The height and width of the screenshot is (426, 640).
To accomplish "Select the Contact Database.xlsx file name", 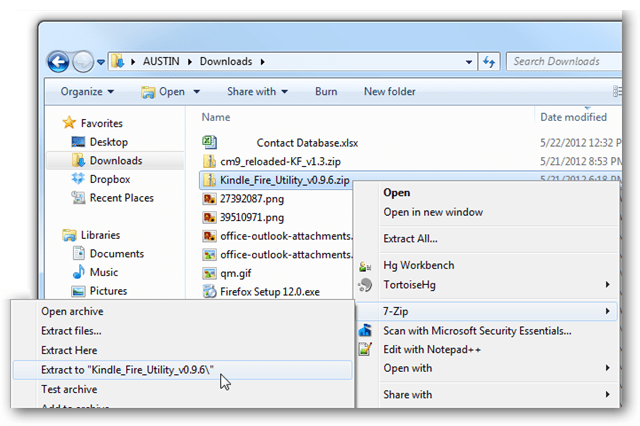I will (307, 143).
